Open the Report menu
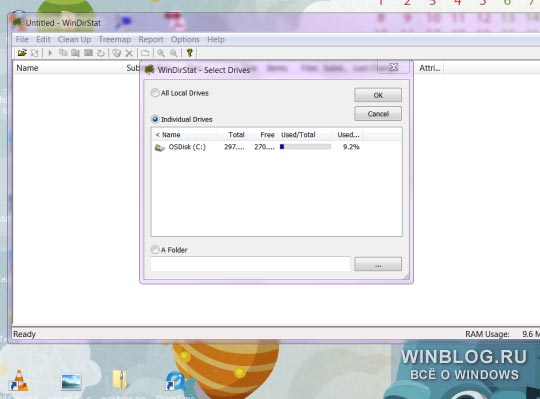The width and height of the screenshot is (540, 399). 151,40
